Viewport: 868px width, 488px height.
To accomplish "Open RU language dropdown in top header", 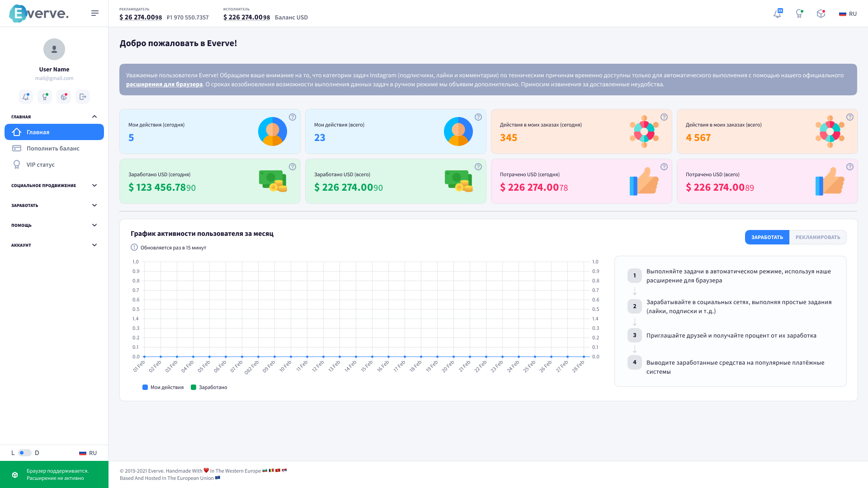I will coord(848,14).
